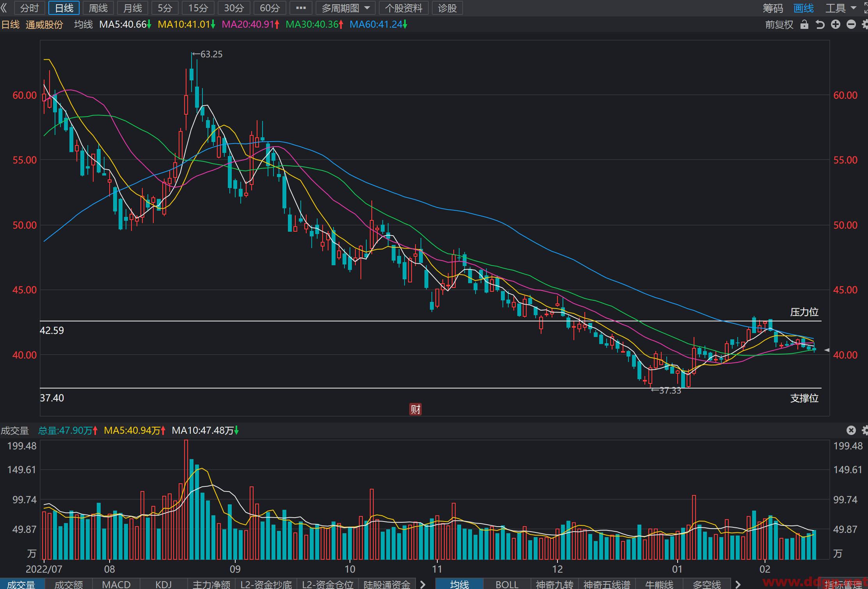
Task: Zoom in chart with plus icon
Action: (x=835, y=25)
